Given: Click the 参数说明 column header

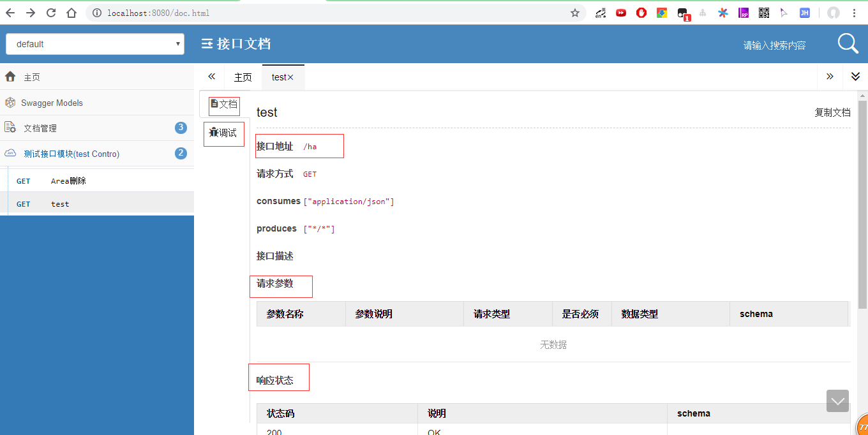Looking at the screenshot, I should click(405, 314).
